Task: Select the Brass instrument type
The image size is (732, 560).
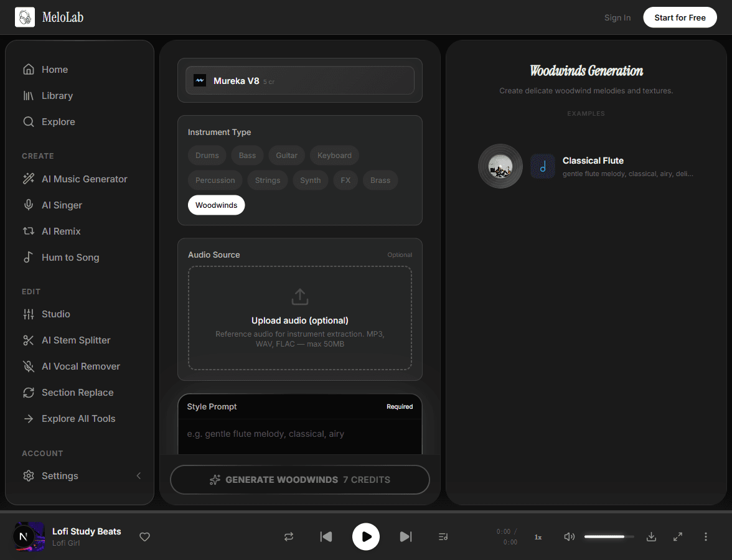Action: pos(380,180)
